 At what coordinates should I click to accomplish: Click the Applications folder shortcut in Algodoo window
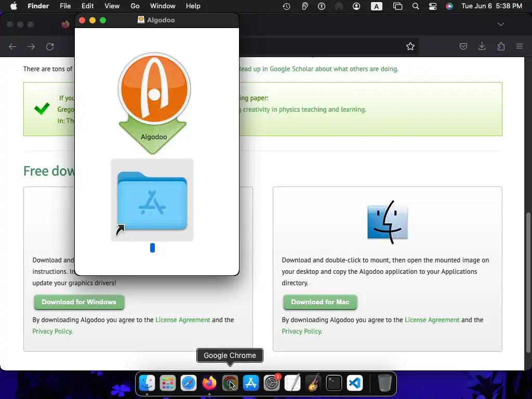click(152, 200)
